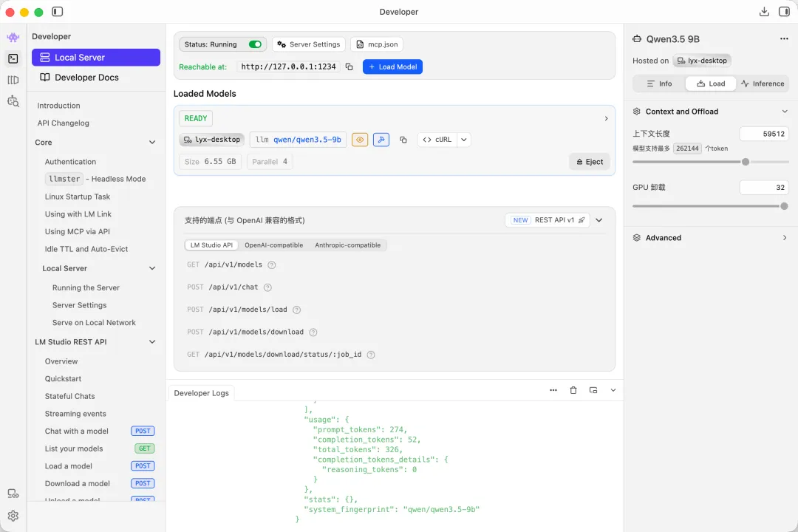This screenshot has height=532, width=798.
Task: Expand the loaded model card chevron
Action: click(606, 118)
